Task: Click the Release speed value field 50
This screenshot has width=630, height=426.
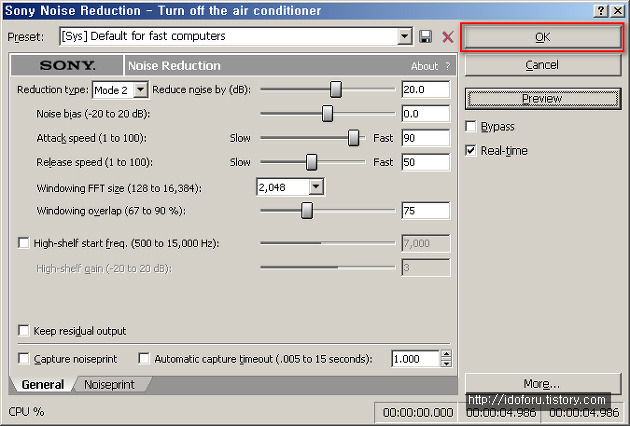Action: click(x=425, y=162)
